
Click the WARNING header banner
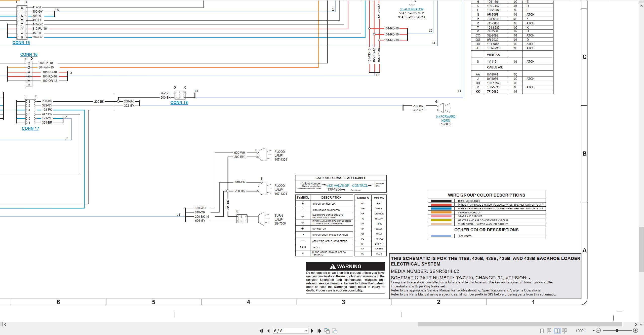point(345,266)
